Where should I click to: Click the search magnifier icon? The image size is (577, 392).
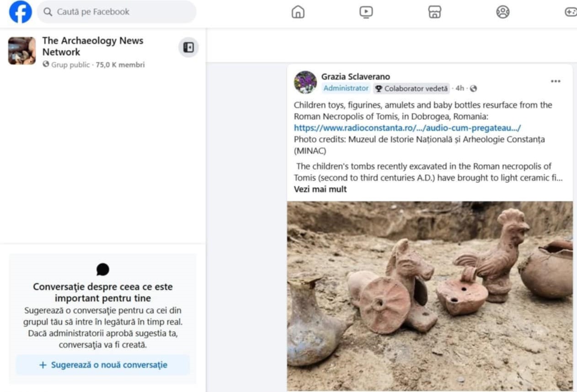pyautogui.click(x=48, y=12)
